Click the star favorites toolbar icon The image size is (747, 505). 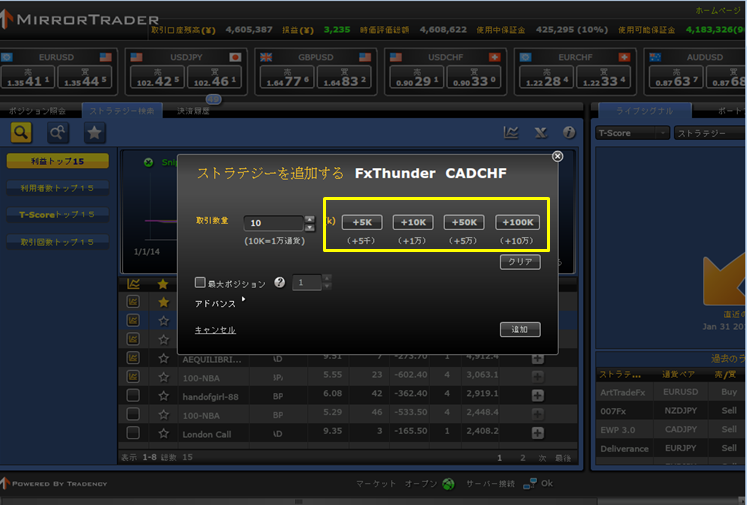coord(93,132)
